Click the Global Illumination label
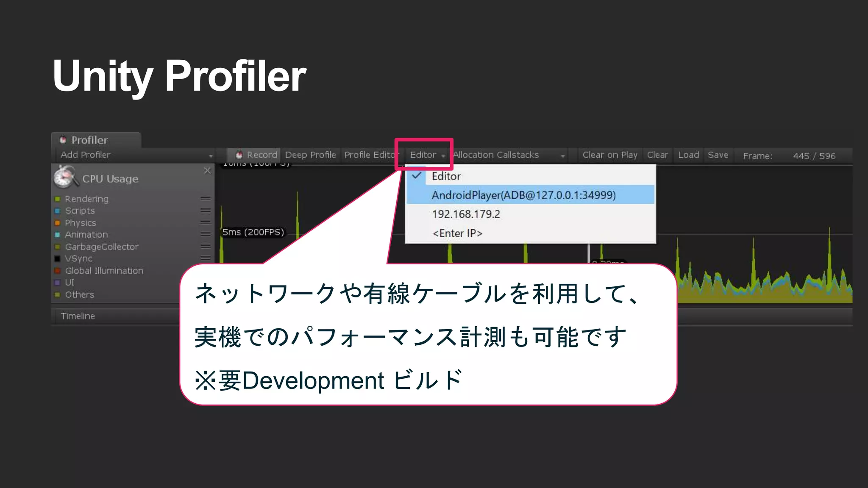868x488 pixels. [x=104, y=271]
